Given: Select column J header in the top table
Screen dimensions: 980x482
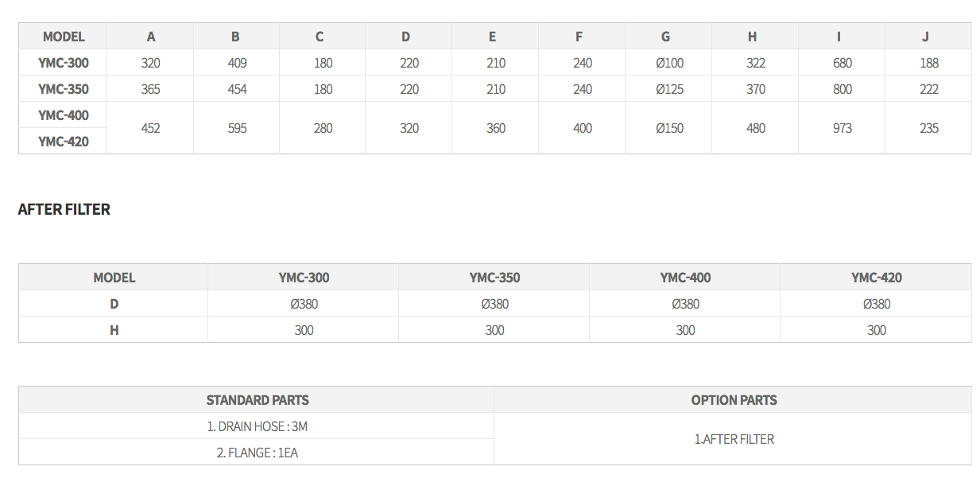Looking at the screenshot, I should pos(925,37).
